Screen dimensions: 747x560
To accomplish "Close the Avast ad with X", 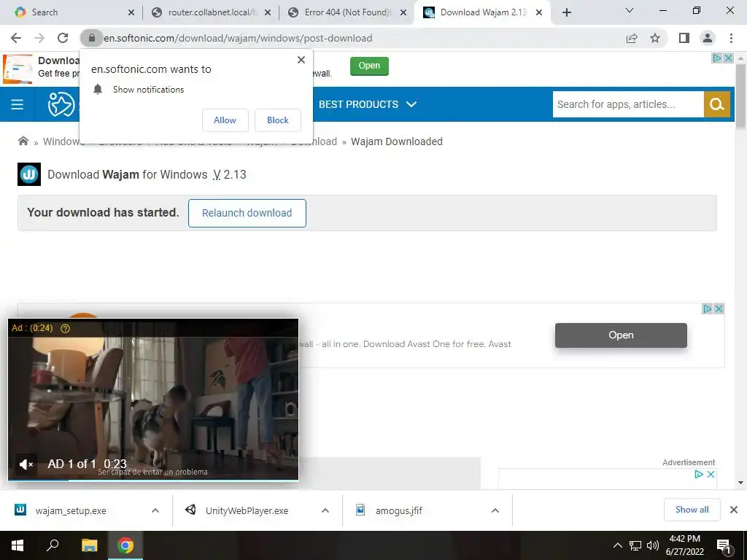I will (x=719, y=309).
